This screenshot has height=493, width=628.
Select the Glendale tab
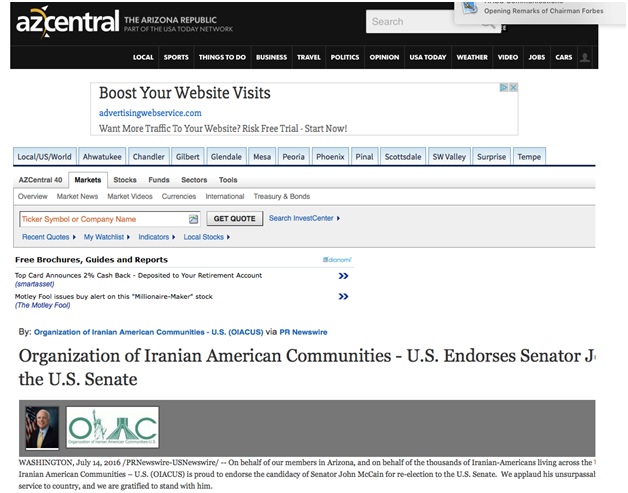(226, 157)
